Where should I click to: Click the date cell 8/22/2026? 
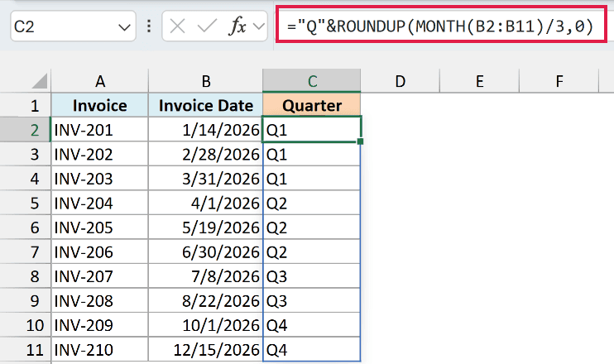pos(205,300)
